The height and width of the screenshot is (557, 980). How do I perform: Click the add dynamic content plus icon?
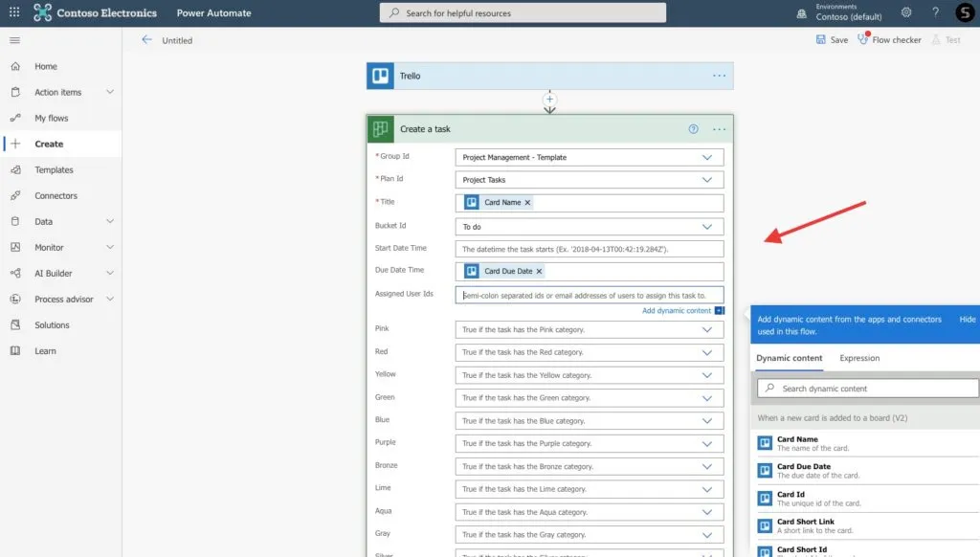(x=720, y=311)
